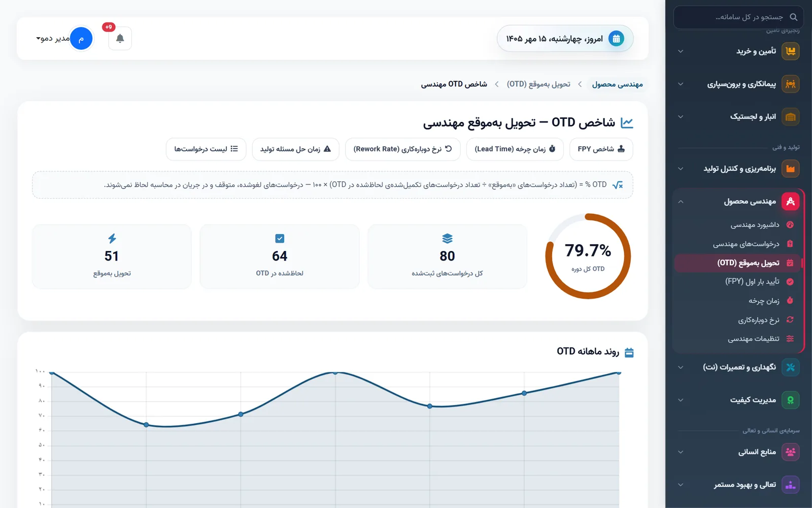812x508 pixels.
Task: Expand the پیمانکاری و برون‌سپاری chevron
Action: click(x=681, y=84)
